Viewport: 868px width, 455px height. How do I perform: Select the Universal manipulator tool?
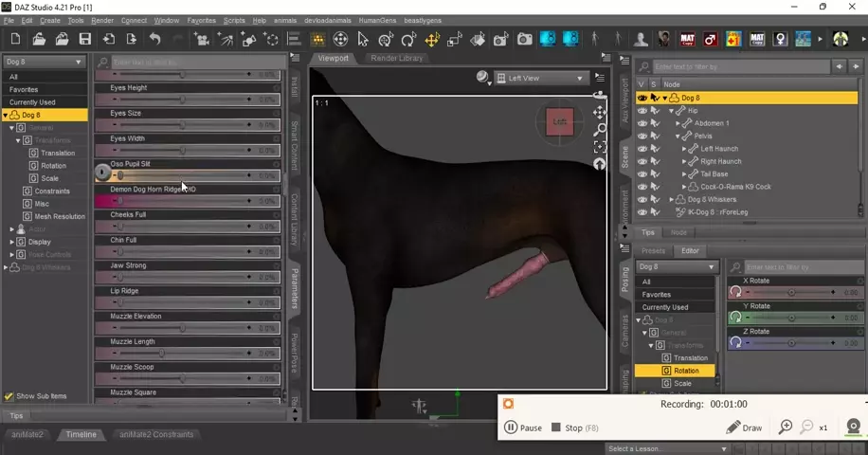click(x=339, y=40)
